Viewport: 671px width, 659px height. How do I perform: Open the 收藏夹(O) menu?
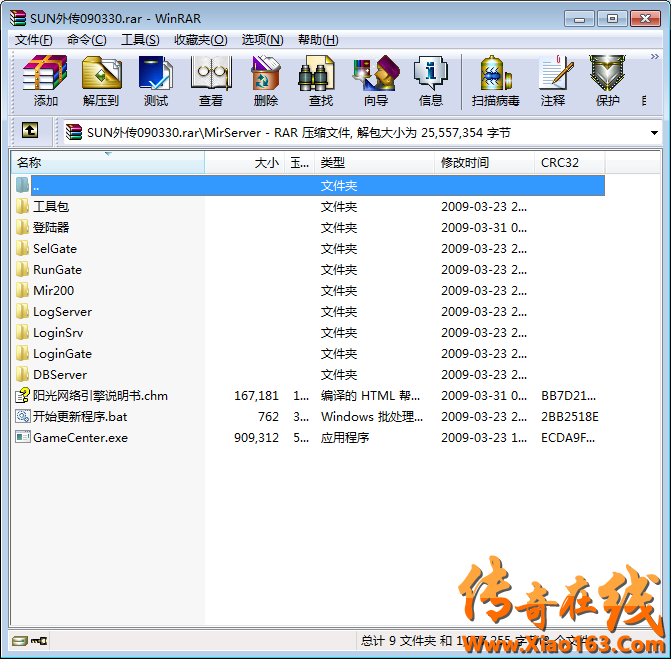201,40
